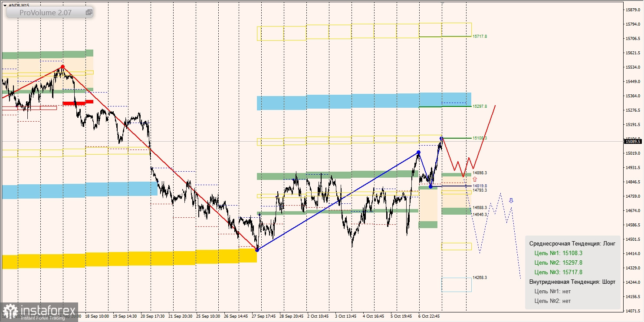The width and height of the screenshot is (644, 322).
Task: Click 14329.0 on the price axis
Action: tap(633, 268)
